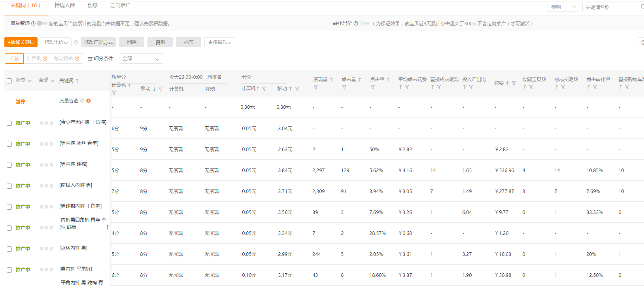Sort by 展现量 ascending arrow

click(331, 80)
